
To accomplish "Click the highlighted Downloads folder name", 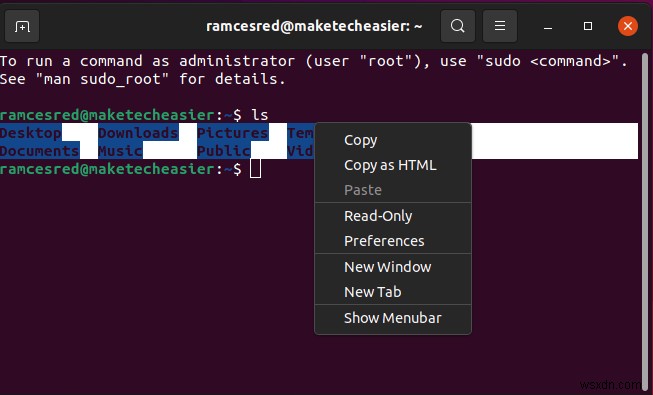I will (x=138, y=133).
